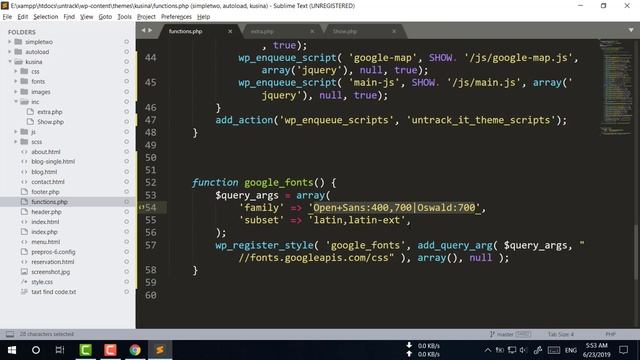
Task: Open contact.html in the sidebar
Action: [x=48, y=182]
